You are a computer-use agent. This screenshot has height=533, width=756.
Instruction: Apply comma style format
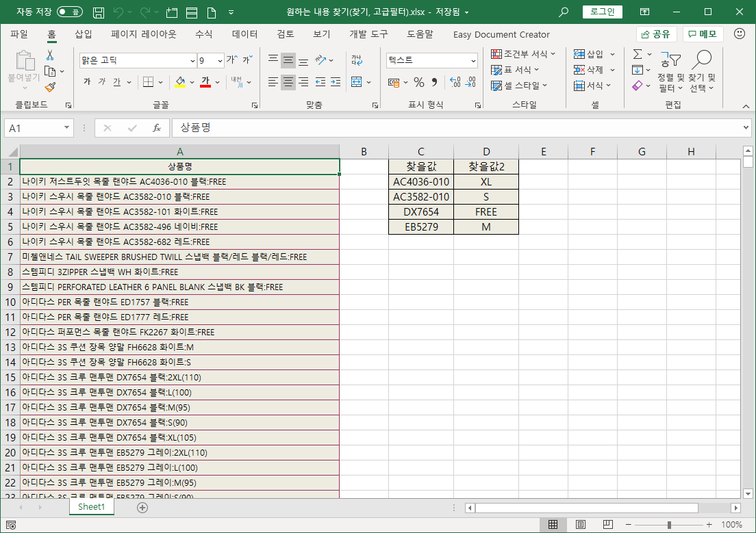[434, 82]
